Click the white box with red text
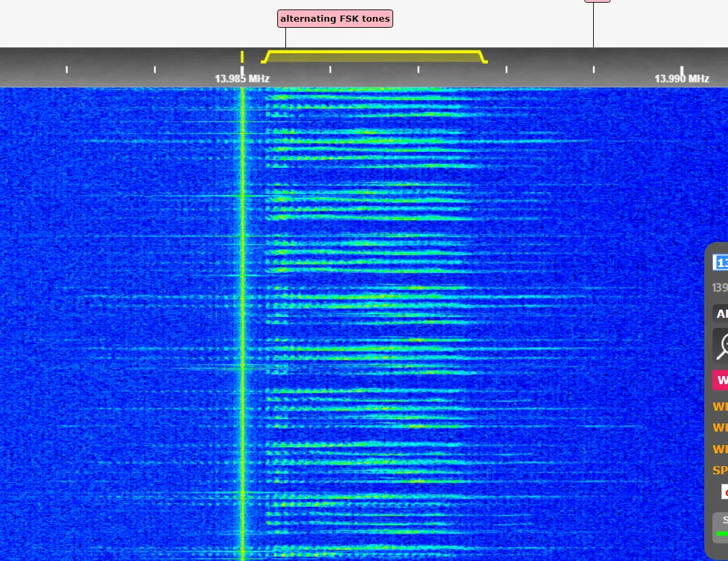 point(724,492)
